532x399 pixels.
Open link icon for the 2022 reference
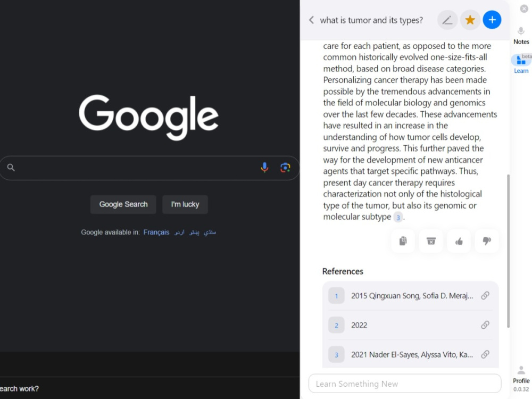485,325
